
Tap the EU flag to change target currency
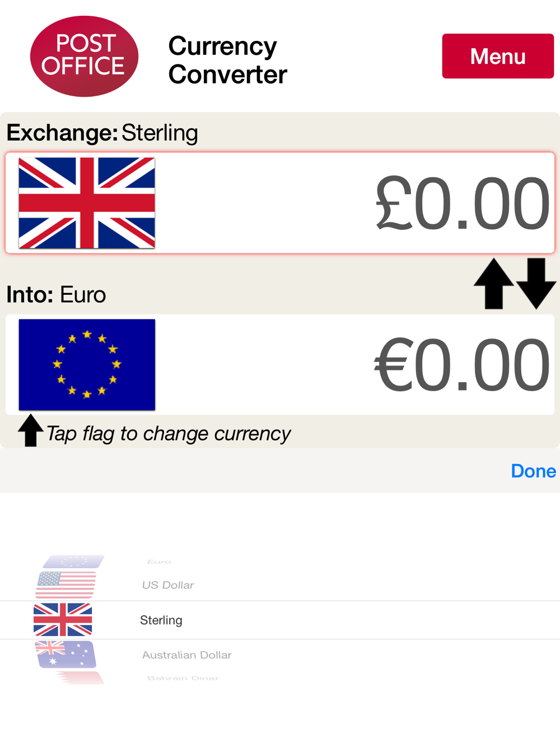pos(87,365)
